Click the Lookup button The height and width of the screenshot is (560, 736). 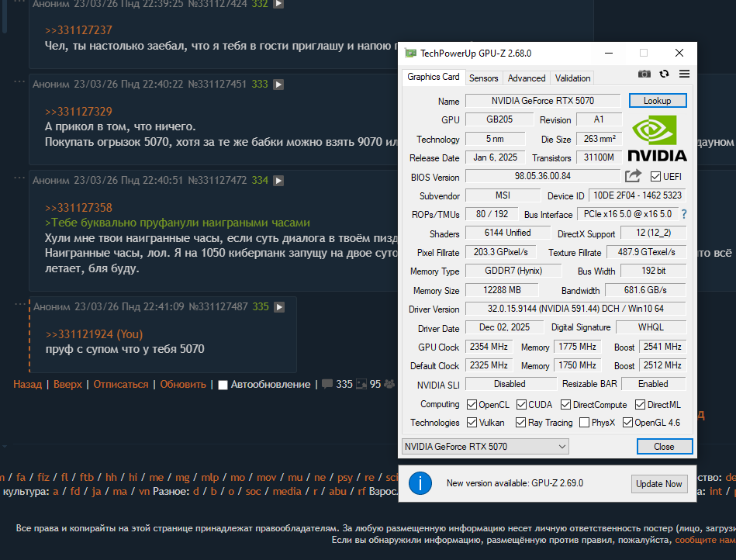(x=657, y=101)
